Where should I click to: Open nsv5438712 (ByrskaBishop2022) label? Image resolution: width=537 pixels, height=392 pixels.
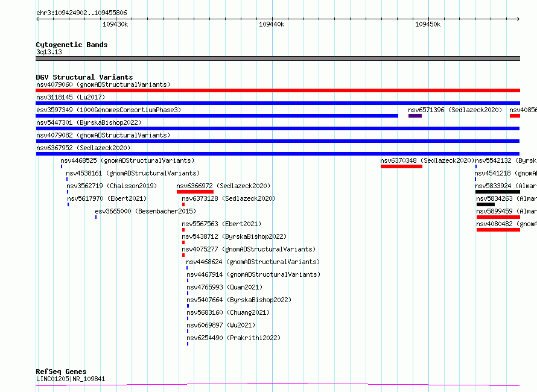pyautogui.click(x=234, y=236)
